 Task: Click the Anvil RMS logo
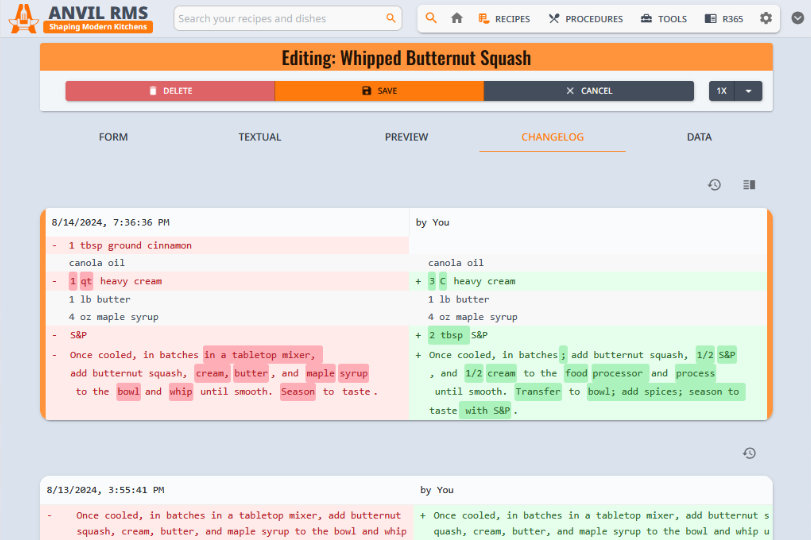(x=80, y=18)
